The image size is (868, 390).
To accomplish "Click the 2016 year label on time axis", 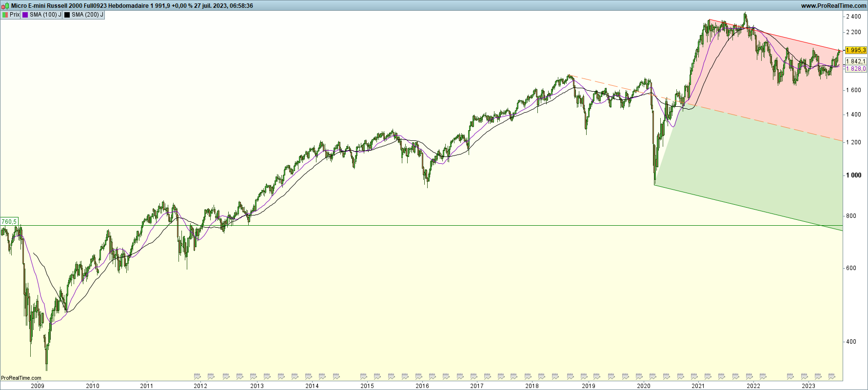I will click(422, 386).
